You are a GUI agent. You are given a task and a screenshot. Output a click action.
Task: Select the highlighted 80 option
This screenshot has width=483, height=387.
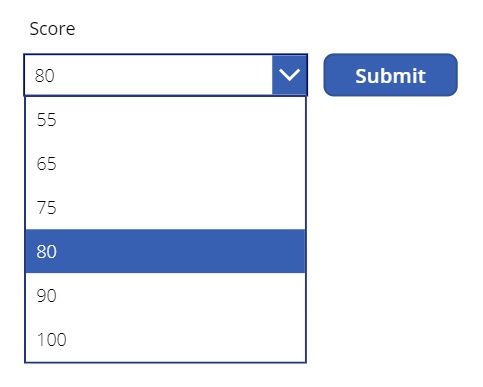[x=165, y=251]
